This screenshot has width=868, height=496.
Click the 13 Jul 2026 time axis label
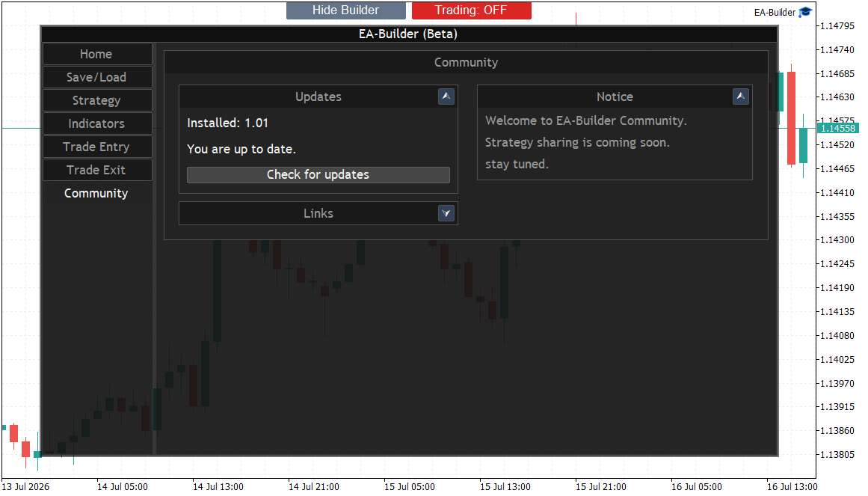point(25,486)
